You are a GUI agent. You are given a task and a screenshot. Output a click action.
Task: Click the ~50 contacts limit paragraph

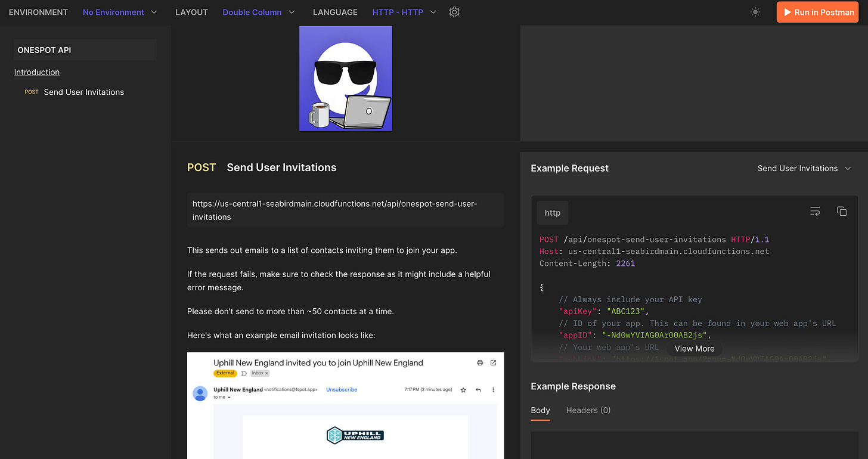point(290,311)
